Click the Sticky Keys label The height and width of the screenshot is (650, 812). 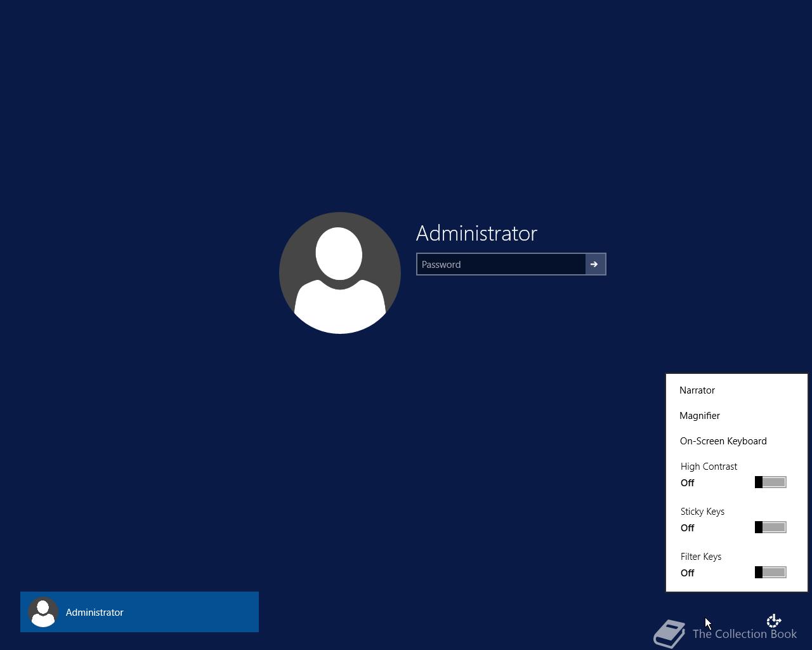pyautogui.click(x=702, y=512)
